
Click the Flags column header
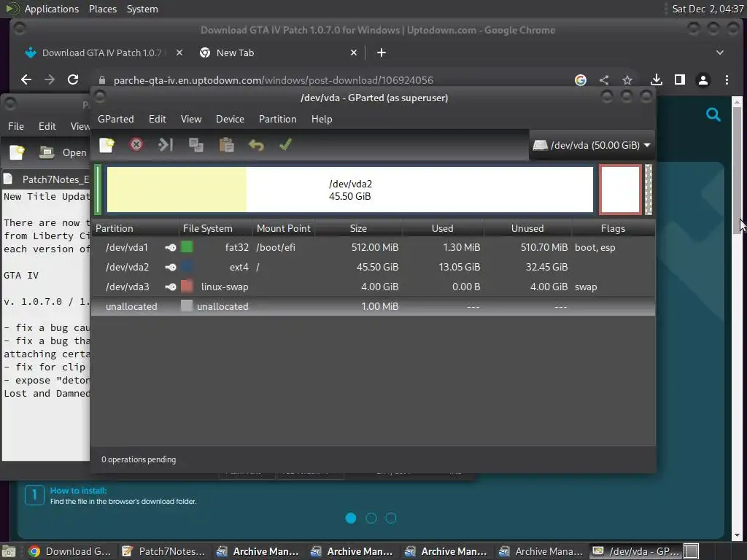click(613, 228)
